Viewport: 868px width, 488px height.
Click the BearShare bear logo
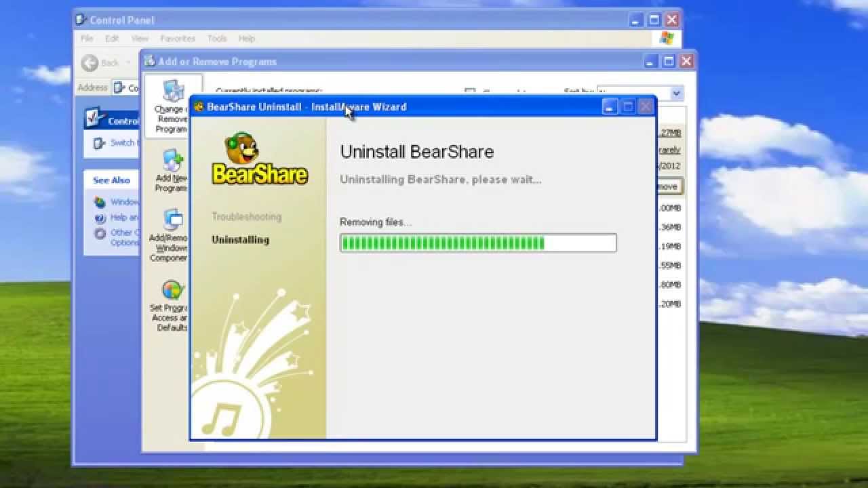(x=260, y=158)
